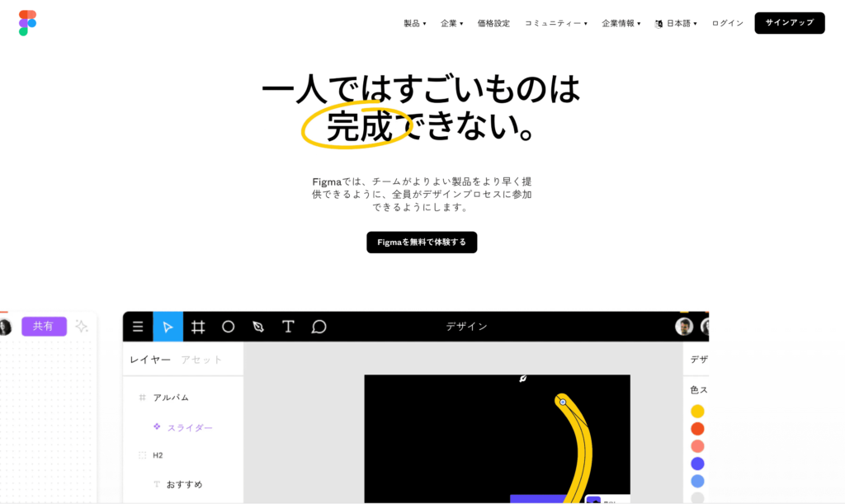Select the スライダー layer

[x=190, y=427]
